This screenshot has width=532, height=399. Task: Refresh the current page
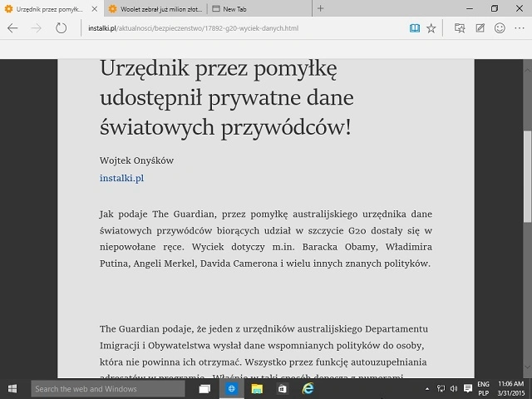pos(61,28)
